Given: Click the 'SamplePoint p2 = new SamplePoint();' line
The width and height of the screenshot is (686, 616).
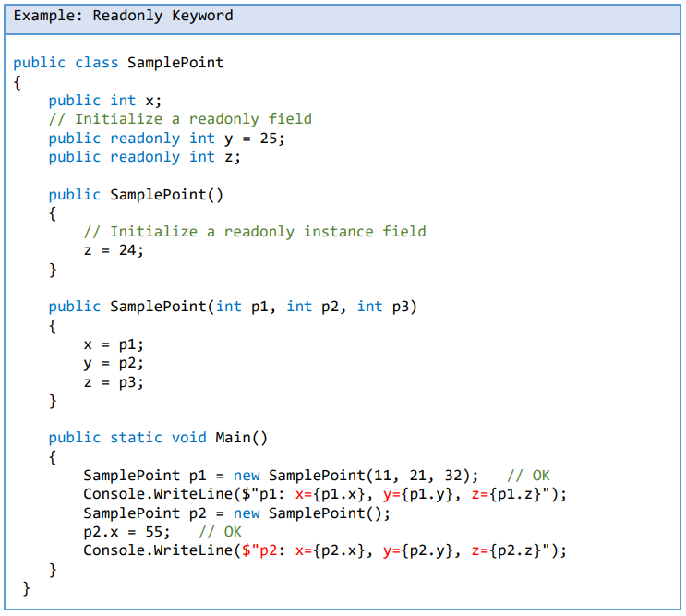Looking at the screenshot, I should click(x=237, y=513).
